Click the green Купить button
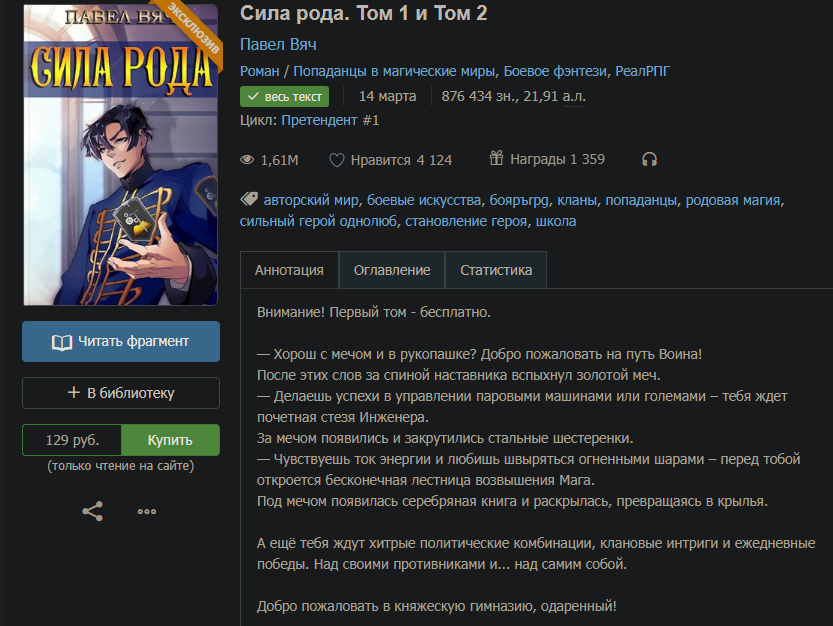 tap(170, 440)
